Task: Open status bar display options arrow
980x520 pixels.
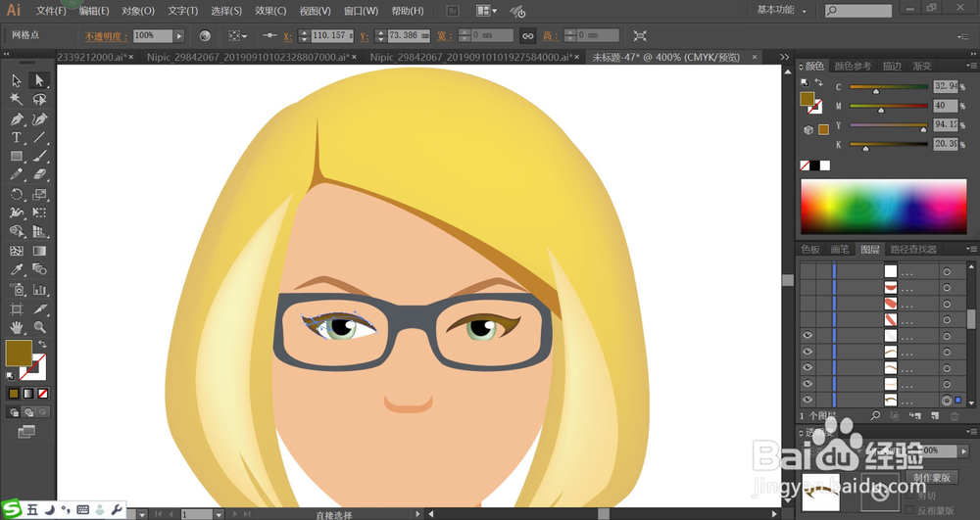Action: [x=418, y=514]
